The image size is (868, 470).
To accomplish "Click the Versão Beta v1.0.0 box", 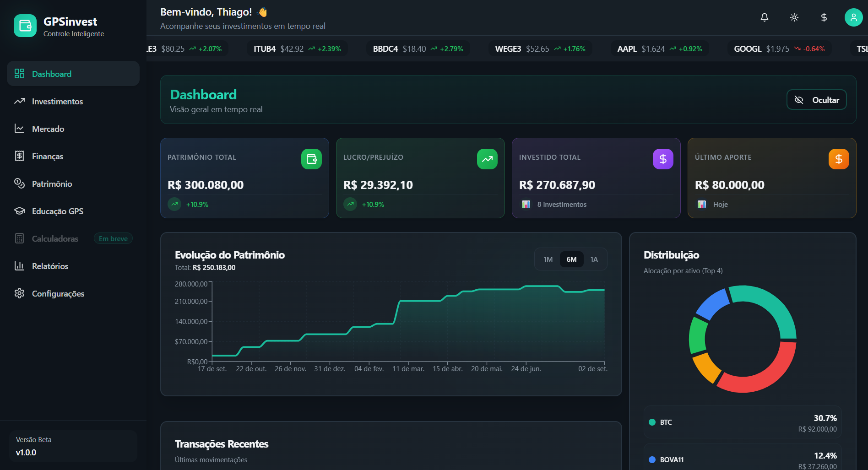I will point(73,446).
